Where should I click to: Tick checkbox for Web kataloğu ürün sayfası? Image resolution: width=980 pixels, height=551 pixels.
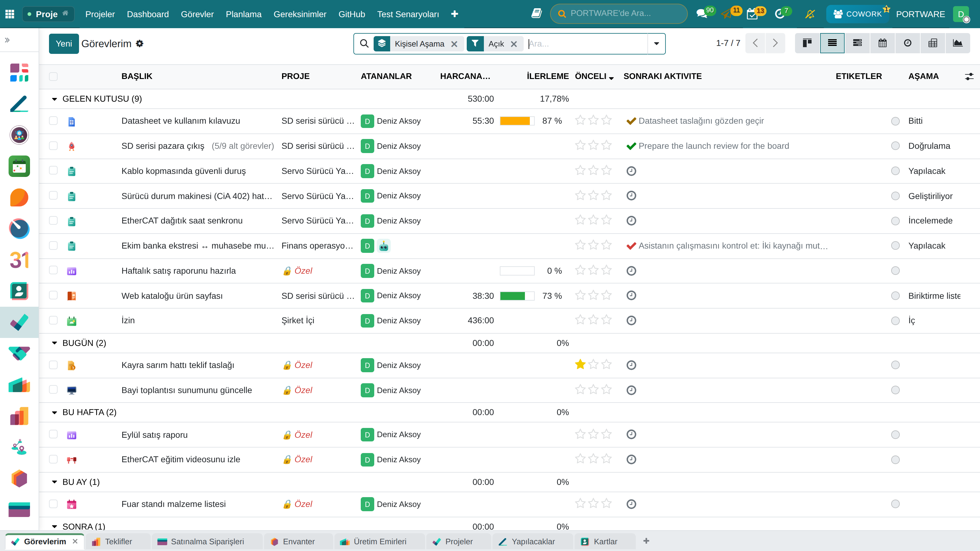tap(53, 295)
